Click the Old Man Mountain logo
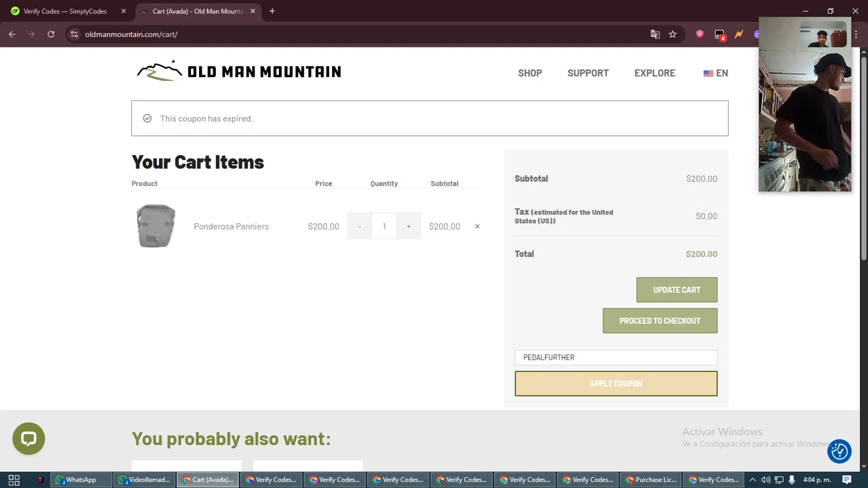This screenshot has height=488, width=868. pyautogui.click(x=238, y=71)
